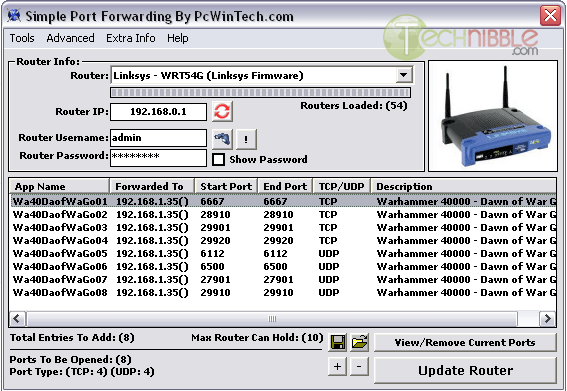
Task: Select the Wa40DaofWaGo07 row
Action: (283, 280)
